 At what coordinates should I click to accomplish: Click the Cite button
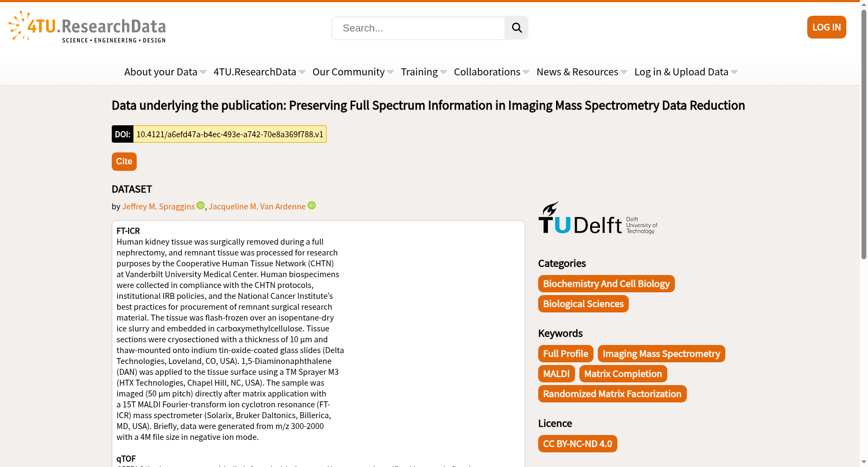(x=124, y=162)
